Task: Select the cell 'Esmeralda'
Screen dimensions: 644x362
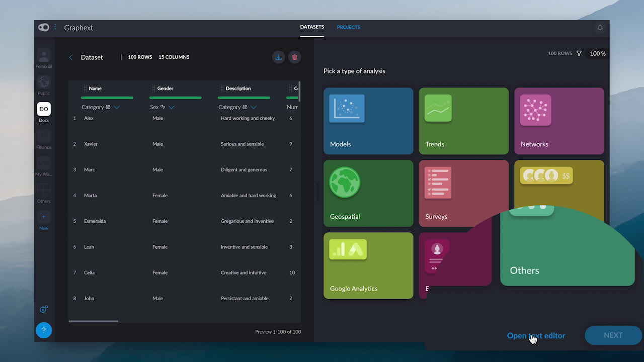Action: (x=95, y=221)
